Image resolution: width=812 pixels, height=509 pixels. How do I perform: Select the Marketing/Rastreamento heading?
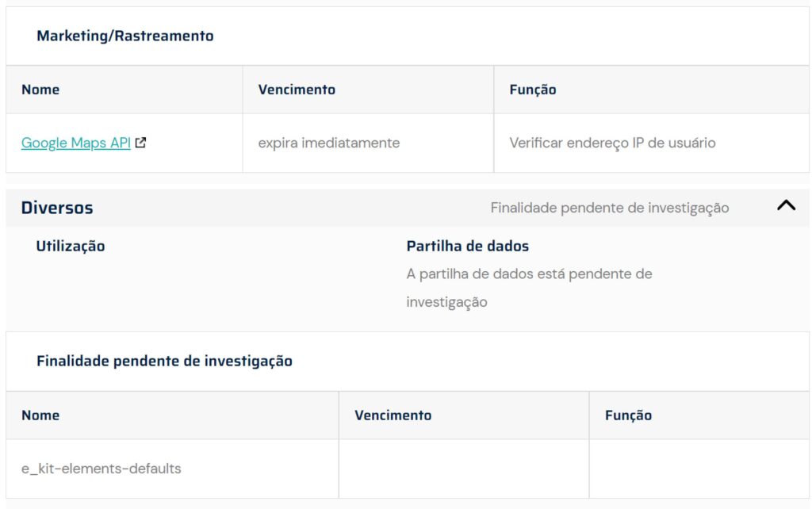(125, 36)
